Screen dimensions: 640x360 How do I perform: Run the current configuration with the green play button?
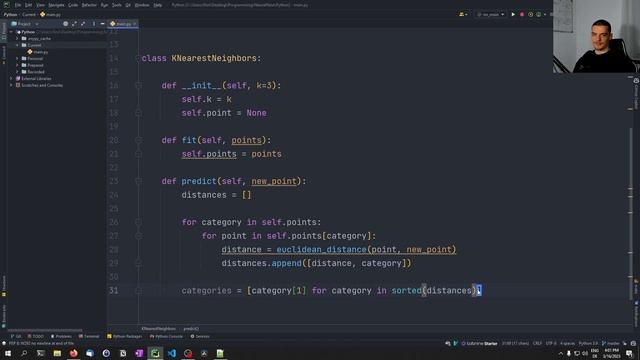click(513, 14)
